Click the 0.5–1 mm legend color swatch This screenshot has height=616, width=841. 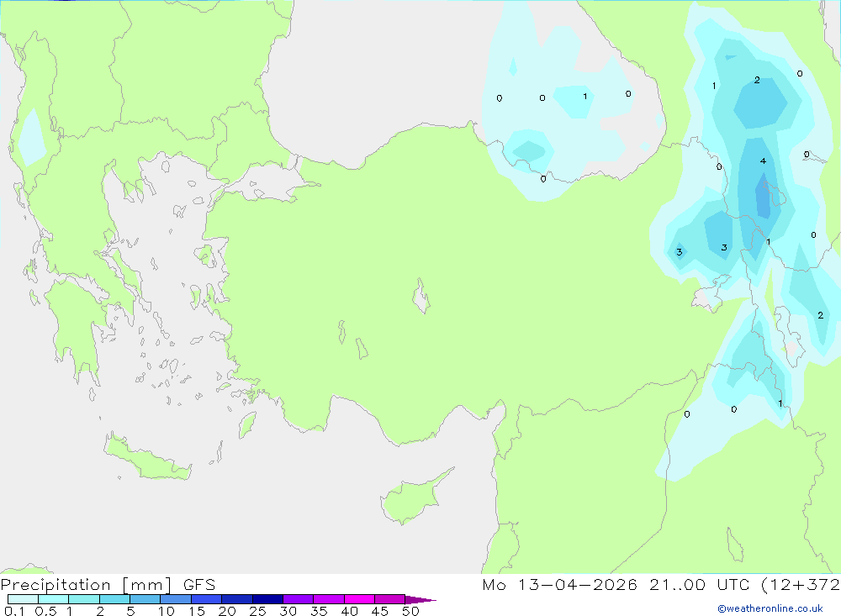pos(54,599)
